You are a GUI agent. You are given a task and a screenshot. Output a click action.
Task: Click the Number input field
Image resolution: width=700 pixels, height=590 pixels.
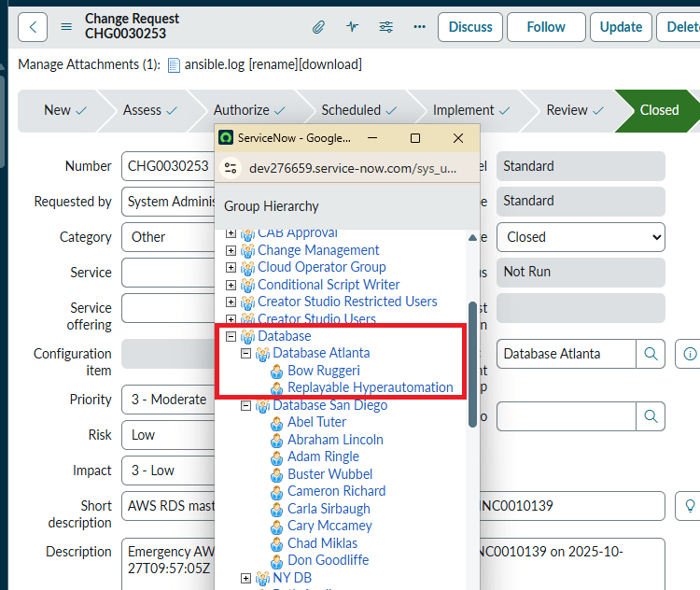(168, 166)
